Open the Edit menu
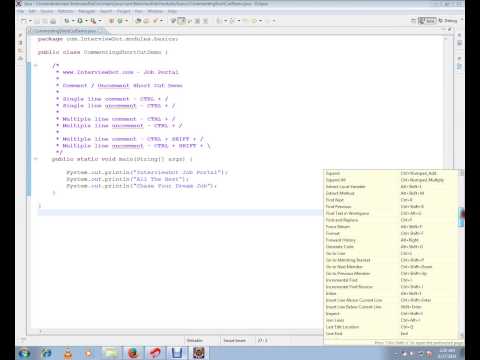480x360 pixels. (x=32, y=11)
